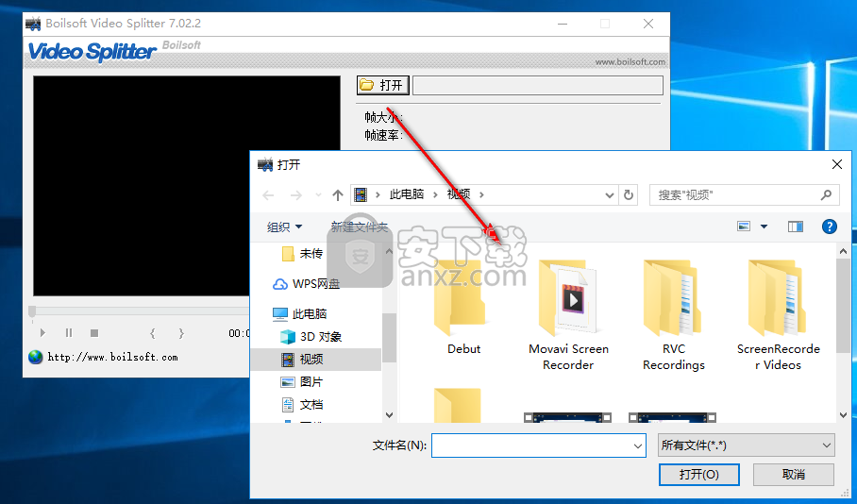Click the search magnifier icon
Screen dimensions: 857x504
826,194
